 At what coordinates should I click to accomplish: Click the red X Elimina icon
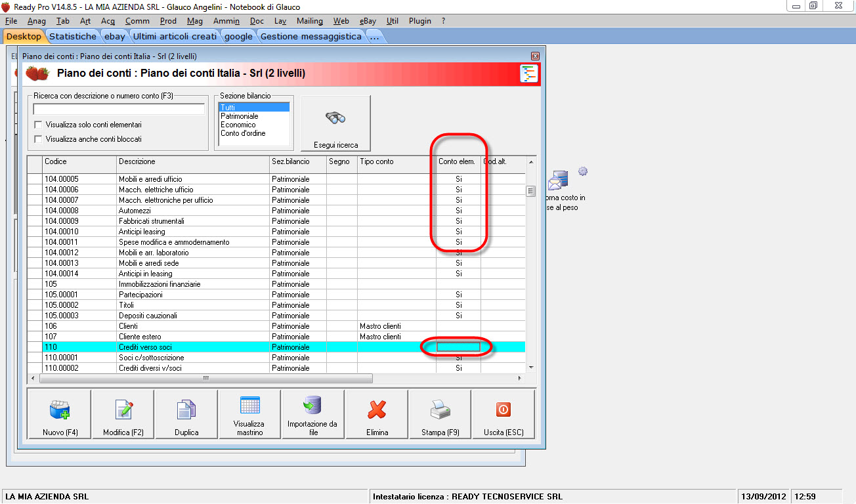(377, 409)
